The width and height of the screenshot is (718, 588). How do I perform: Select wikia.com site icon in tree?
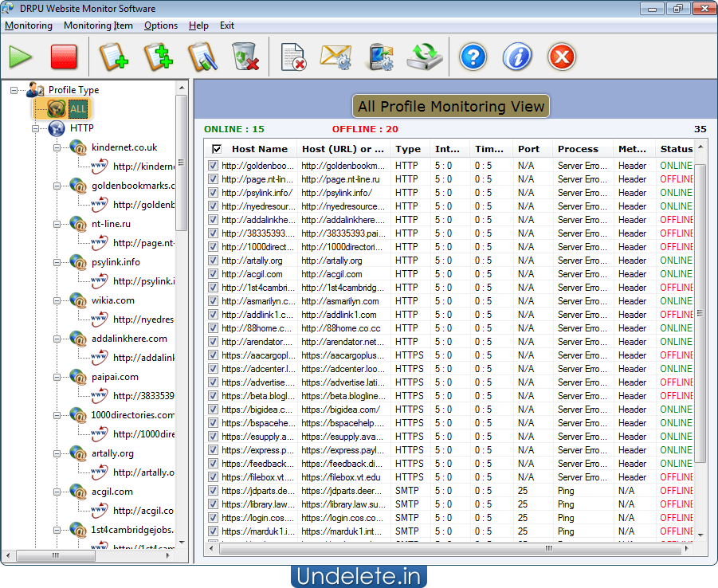78,300
